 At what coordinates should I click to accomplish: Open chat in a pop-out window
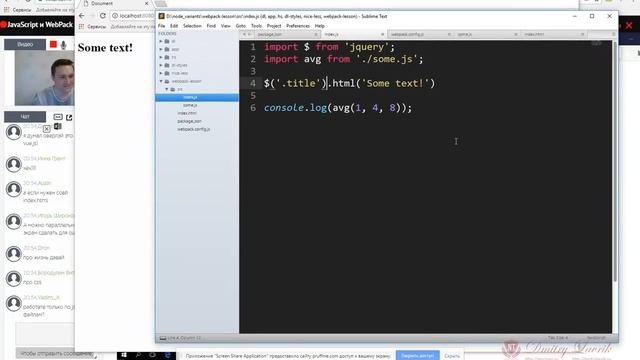pos(69,117)
